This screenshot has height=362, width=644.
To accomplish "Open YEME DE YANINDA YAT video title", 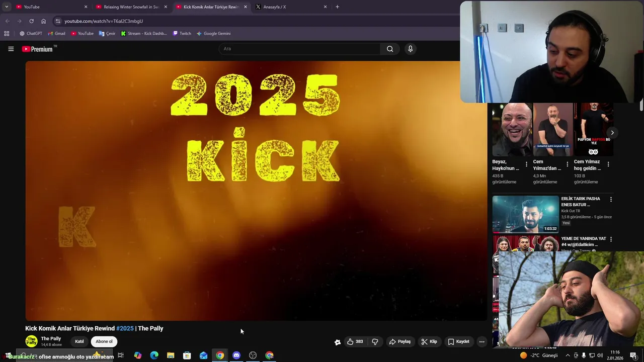I will (584, 241).
